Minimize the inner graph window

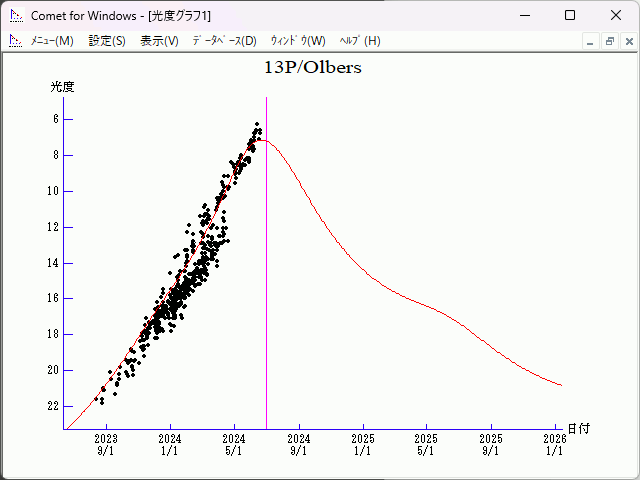click(x=590, y=42)
